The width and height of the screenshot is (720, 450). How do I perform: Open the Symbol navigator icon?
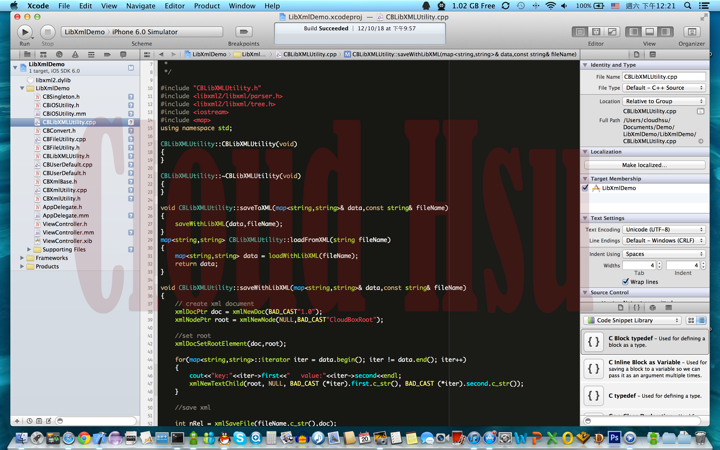(43, 54)
